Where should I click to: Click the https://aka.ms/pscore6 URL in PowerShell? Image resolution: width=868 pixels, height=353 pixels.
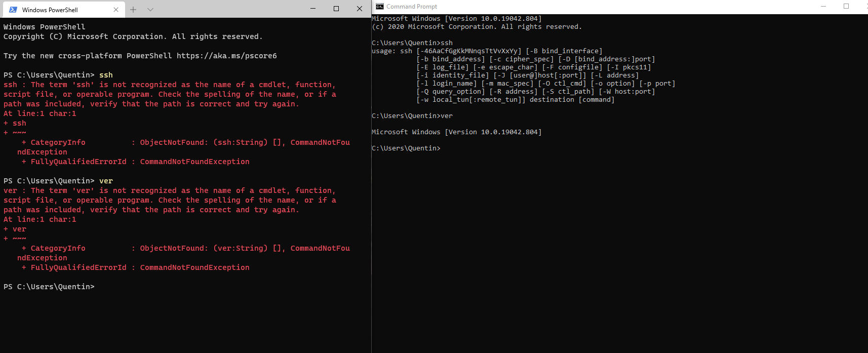tap(227, 56)
